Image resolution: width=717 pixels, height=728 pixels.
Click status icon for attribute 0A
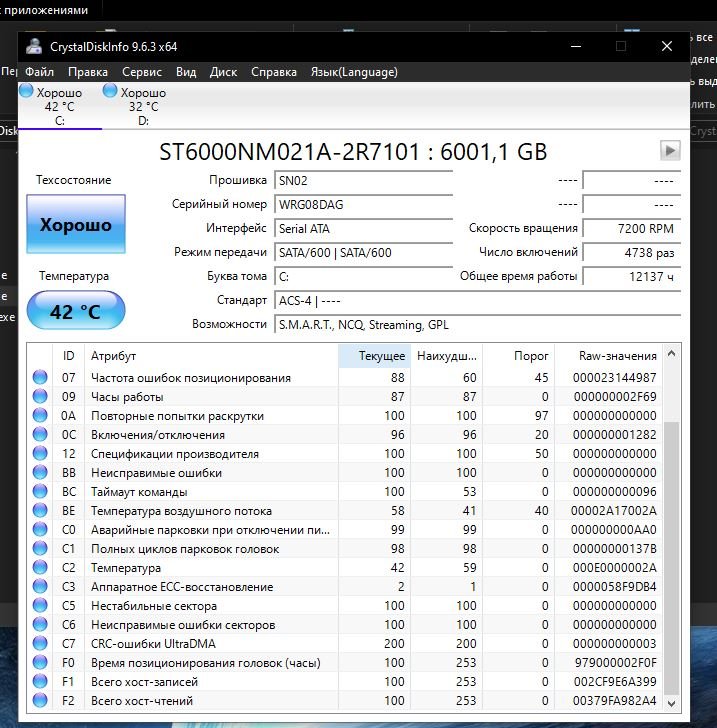click(x=40, y=415)
